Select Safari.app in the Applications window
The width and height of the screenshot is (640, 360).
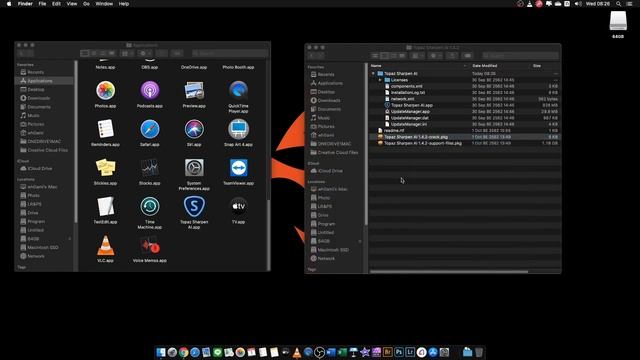[x=150, y=129]
